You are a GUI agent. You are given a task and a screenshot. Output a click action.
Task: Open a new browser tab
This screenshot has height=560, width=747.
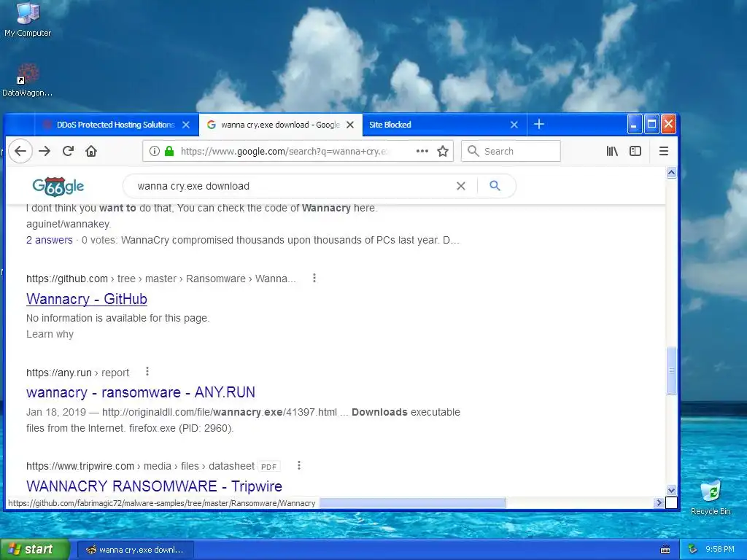(x=539, y=125)
